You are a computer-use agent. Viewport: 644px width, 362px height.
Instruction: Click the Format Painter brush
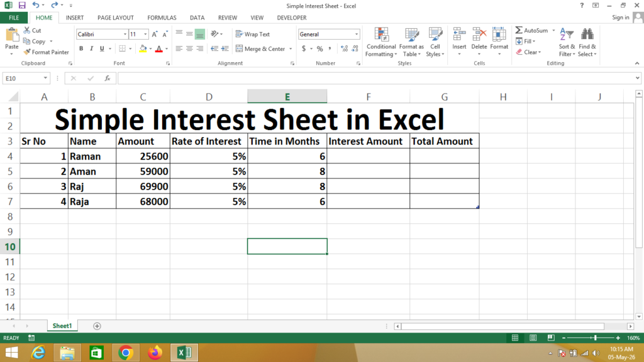[26, 52]
